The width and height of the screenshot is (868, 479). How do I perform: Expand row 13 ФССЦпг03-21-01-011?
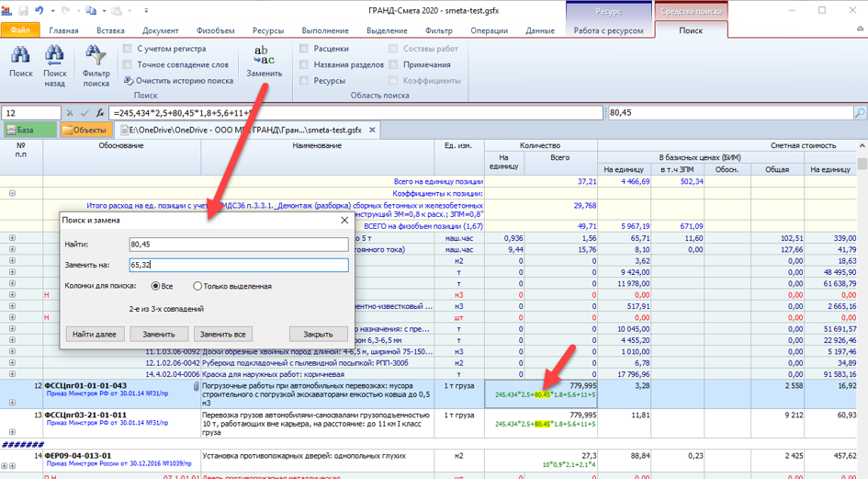point(12,432)
